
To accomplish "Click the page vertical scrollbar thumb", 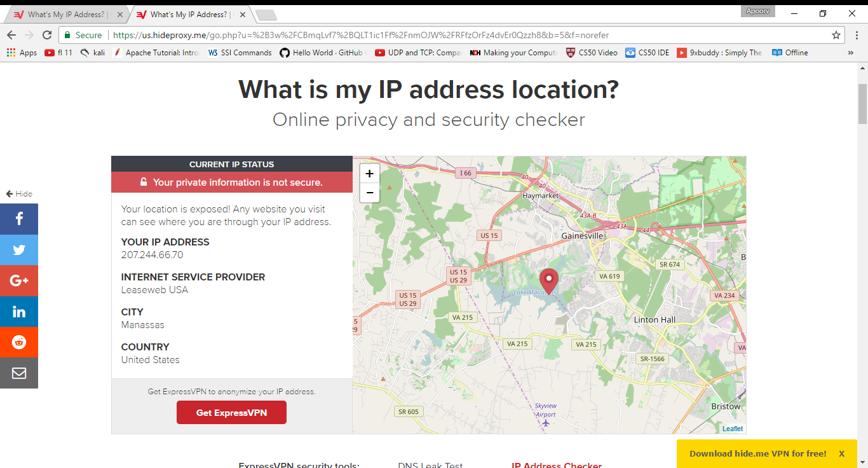I will point(862,103).
